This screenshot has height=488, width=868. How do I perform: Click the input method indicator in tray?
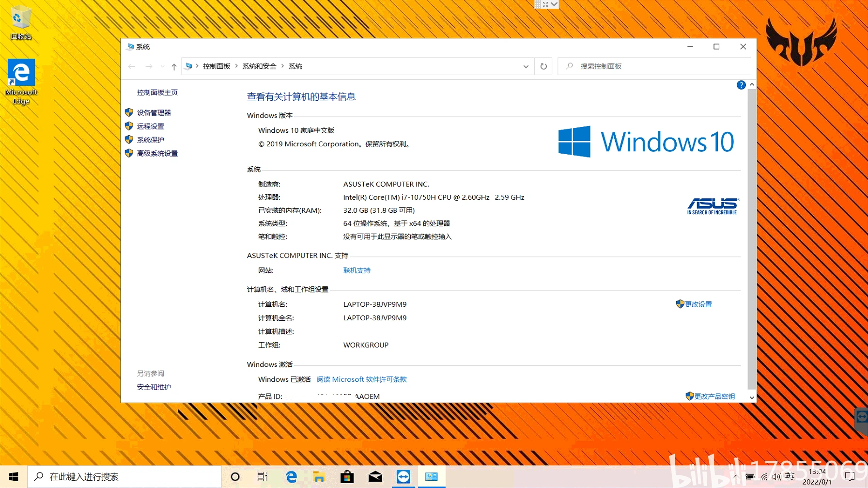[790, 477]
